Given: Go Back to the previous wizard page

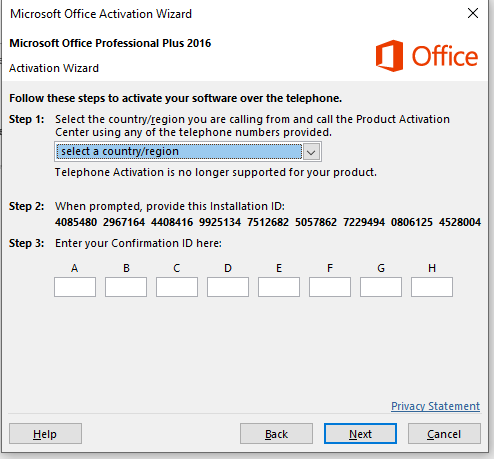Looking at the screenshot, I should click(276, 434).
